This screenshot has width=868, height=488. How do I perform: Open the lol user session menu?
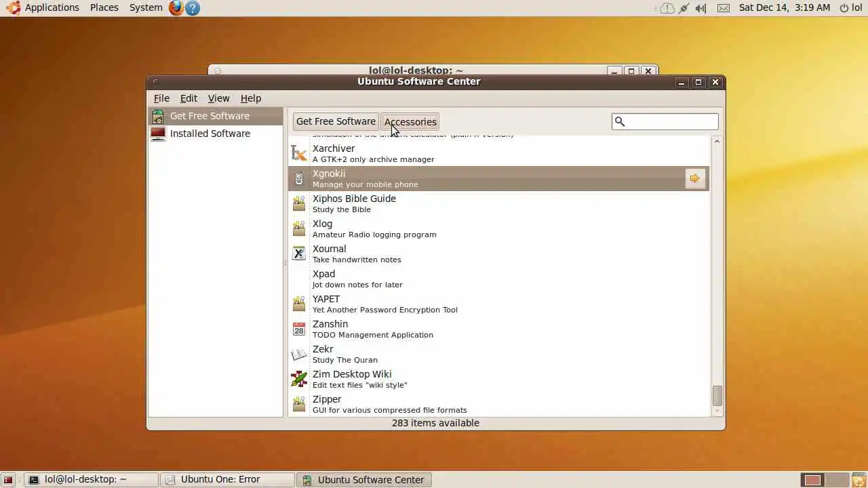tap(851, 8)
